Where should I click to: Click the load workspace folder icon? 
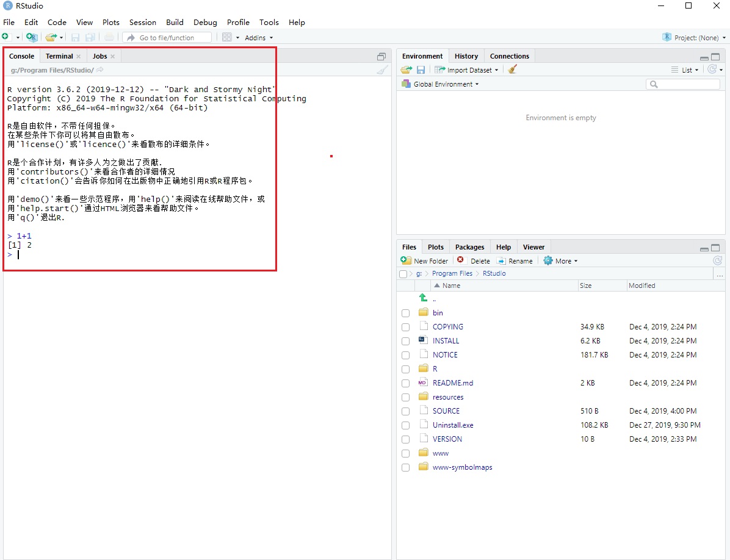[406, 70]
